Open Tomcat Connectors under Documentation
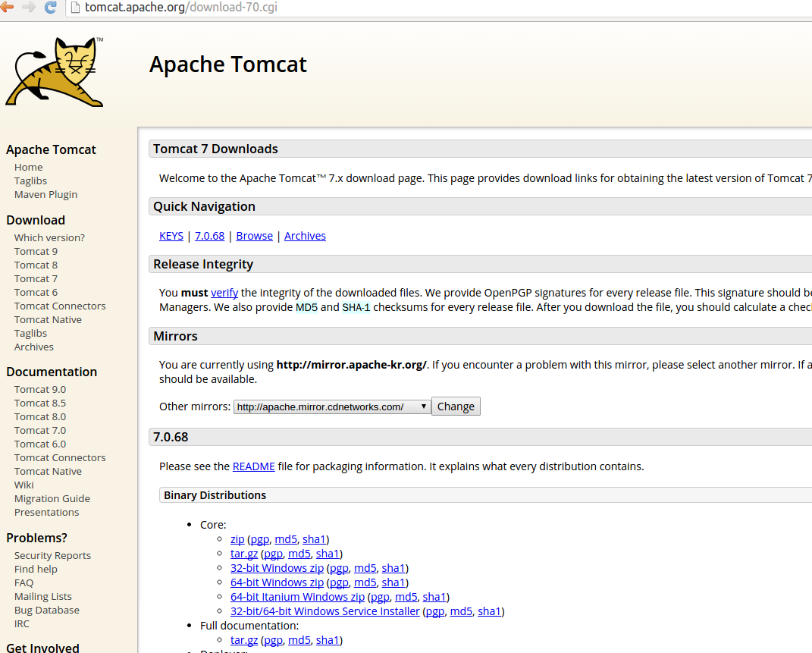The width and height of the screenshot is (812, 653). [60, 458]
